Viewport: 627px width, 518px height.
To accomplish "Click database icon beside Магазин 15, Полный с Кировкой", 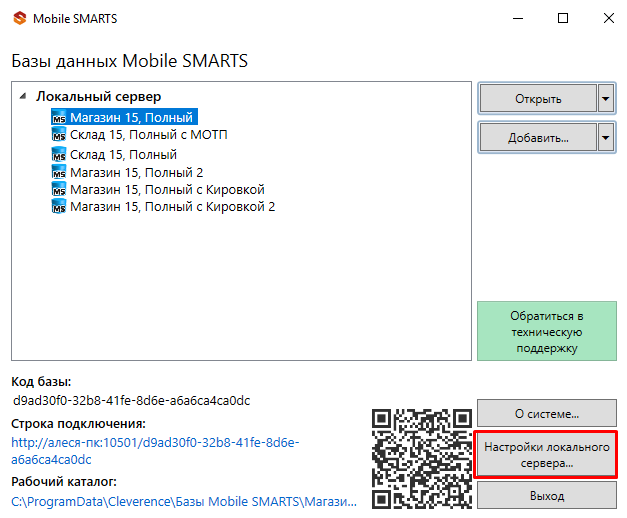I will tap(59, 190).
